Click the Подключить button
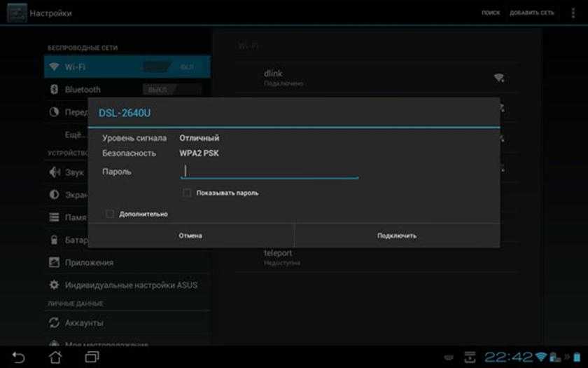 396,236
